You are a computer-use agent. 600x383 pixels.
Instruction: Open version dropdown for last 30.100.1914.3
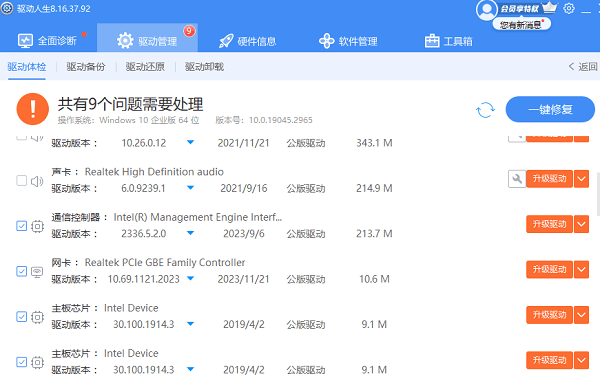(x=190, y=369)
